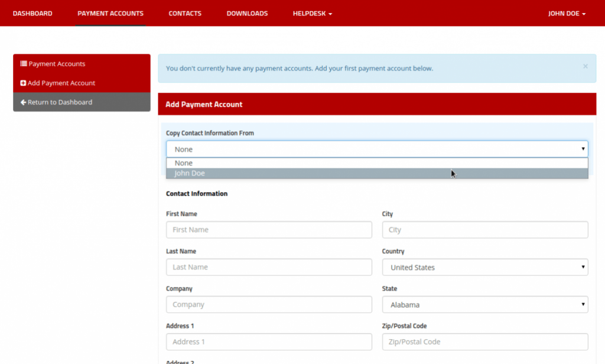This screenshot has width=605, height=364.
Task: Open the State dropdown showing Alabama
Action: [x=485, y=304]
